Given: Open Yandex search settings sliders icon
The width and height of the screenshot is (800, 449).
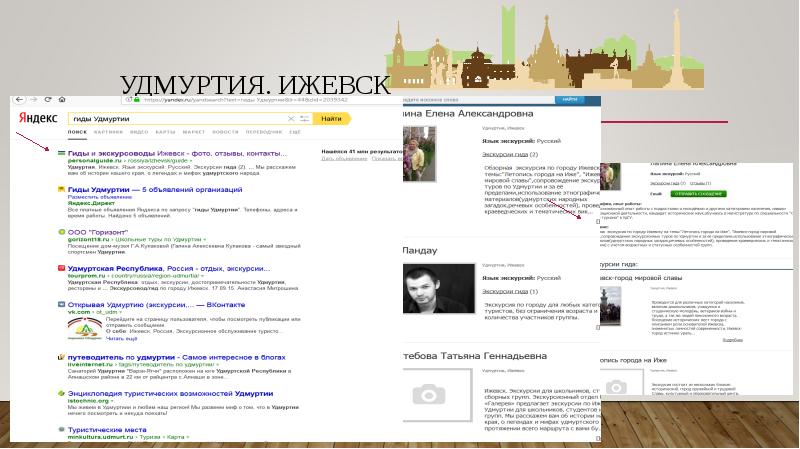Looking at the screenshot, I should pos(305,119).
